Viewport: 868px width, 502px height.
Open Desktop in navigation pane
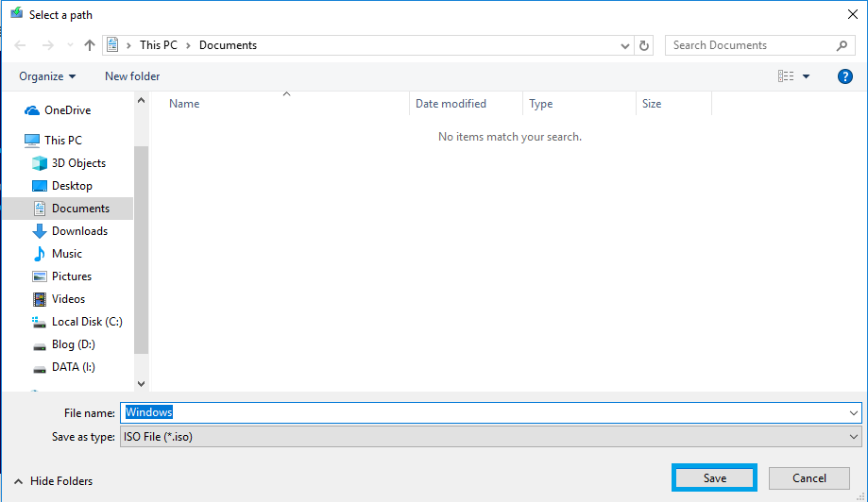72,186
